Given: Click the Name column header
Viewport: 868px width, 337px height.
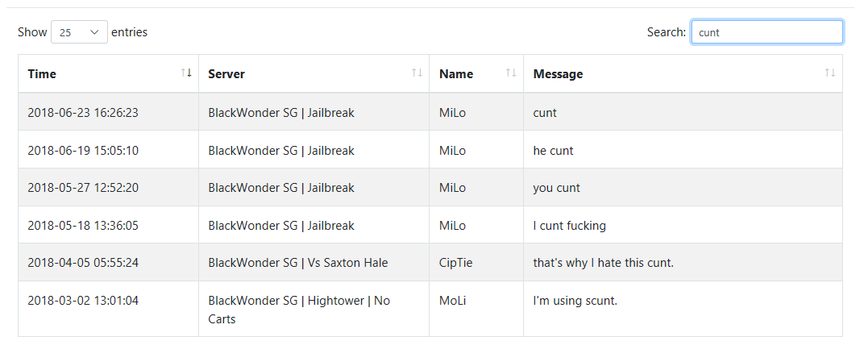Looking at the screenshot, I should (476, 73).
